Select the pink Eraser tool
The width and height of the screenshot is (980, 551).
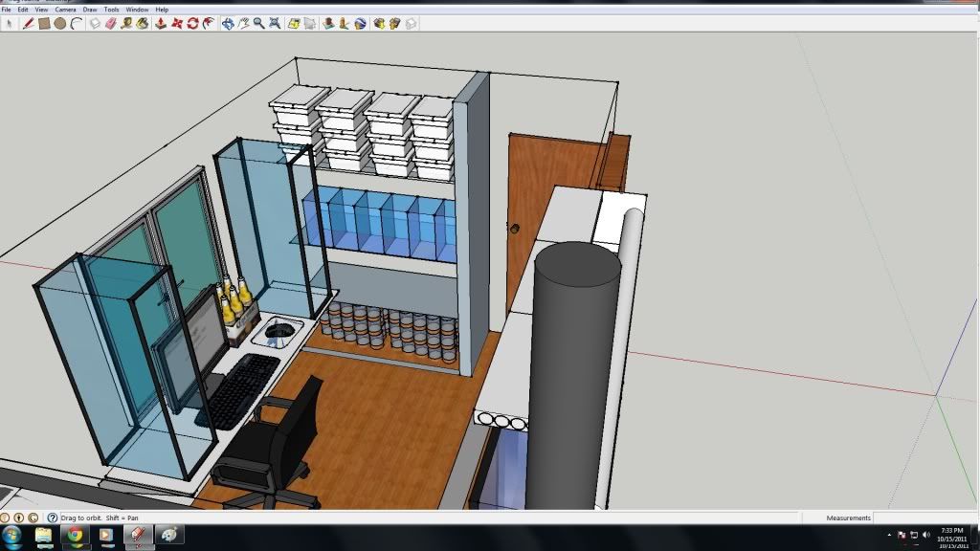click(111, 24)
